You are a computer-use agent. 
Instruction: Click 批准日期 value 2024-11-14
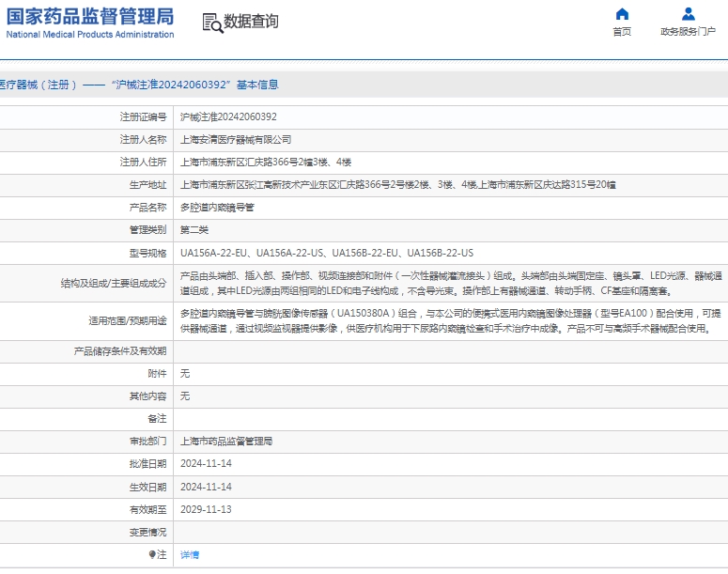pos(206,463)
